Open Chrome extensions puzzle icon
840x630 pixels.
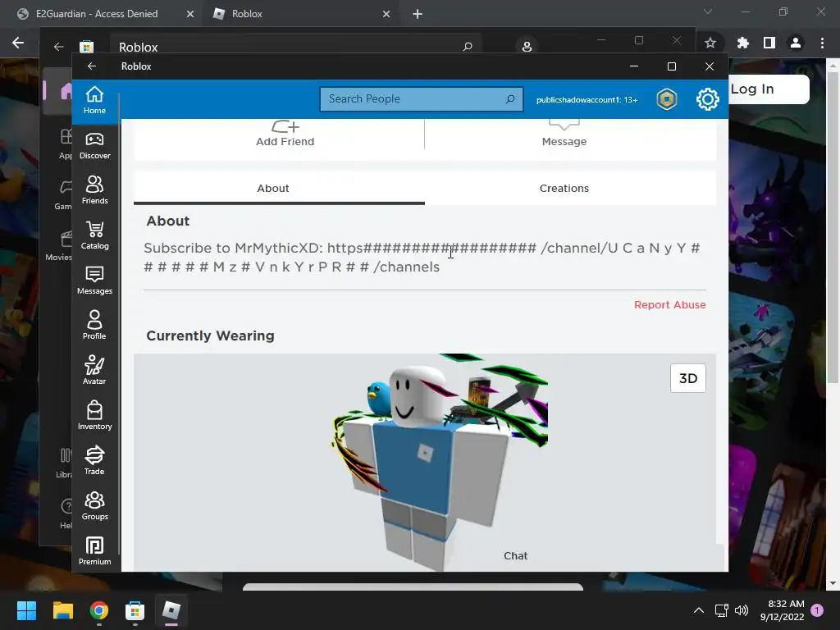pyautogui.click(x=742, y=43)
